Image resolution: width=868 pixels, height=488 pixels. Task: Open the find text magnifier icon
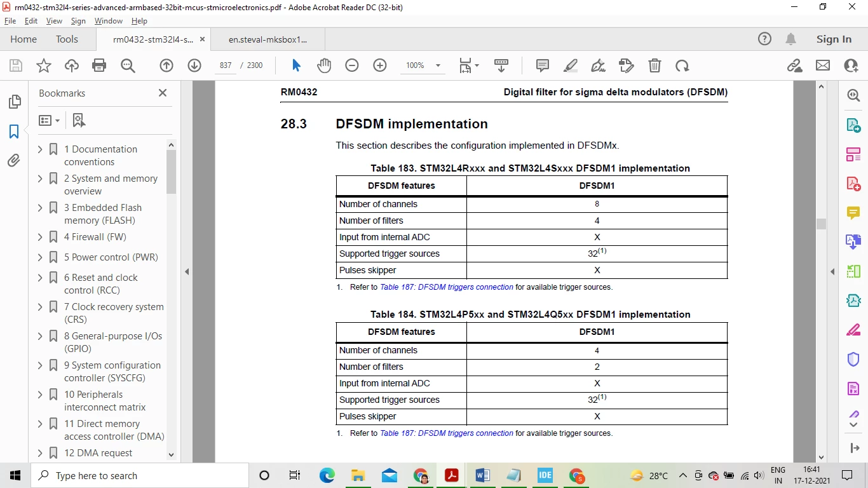point(128,65)
